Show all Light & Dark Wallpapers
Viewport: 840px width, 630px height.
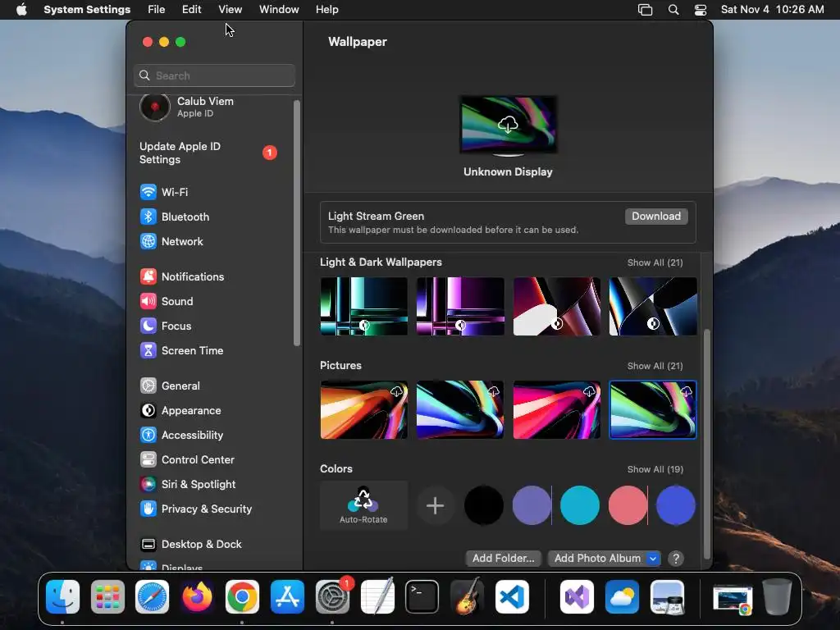tap(655, 262)
